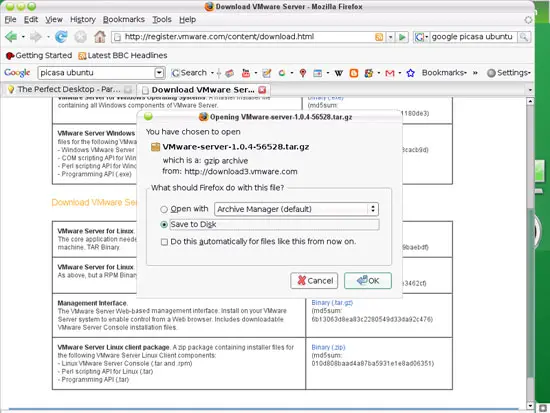The image size is (550, 413).
Task: Click the Google News icon in toolbar
Action: [230, 73]
